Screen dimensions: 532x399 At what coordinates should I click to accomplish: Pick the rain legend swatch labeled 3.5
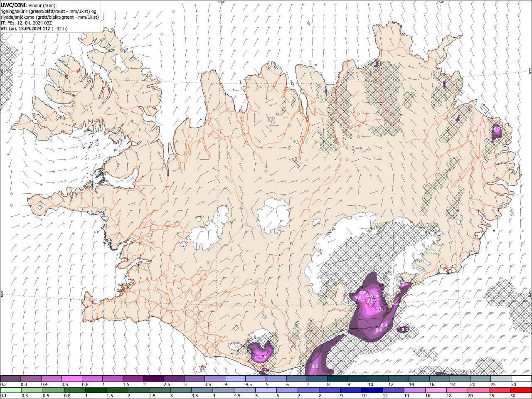(202, 390)
